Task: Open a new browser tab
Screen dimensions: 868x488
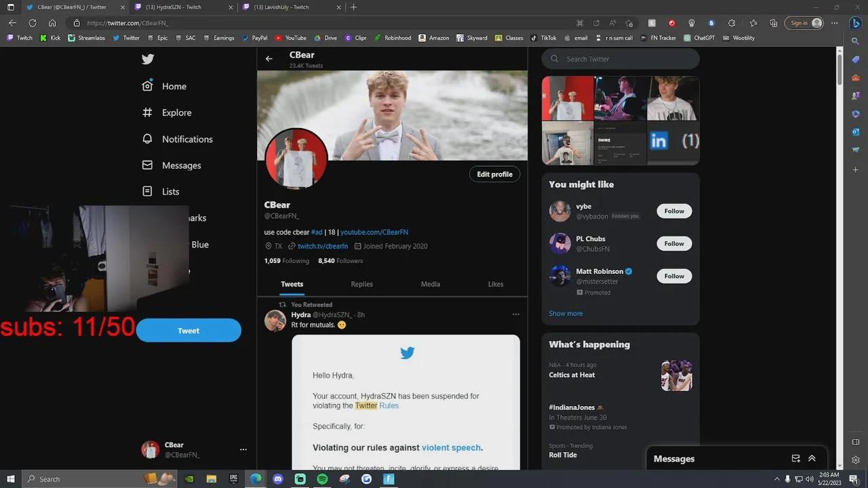Action: point(353,7)
